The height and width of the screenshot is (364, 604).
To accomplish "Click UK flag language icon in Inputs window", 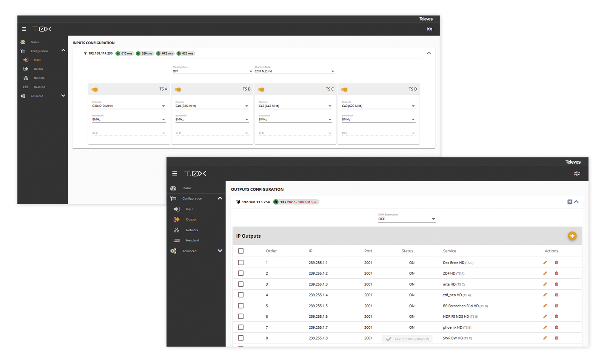I will pos(430,29).
